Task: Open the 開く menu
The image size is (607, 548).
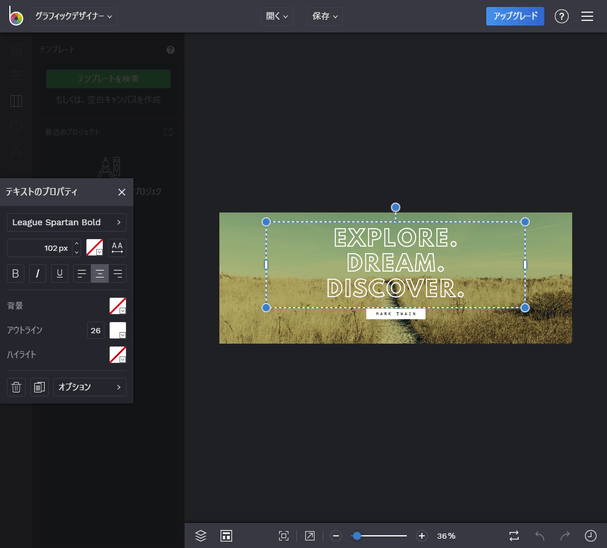Action: 277,16
